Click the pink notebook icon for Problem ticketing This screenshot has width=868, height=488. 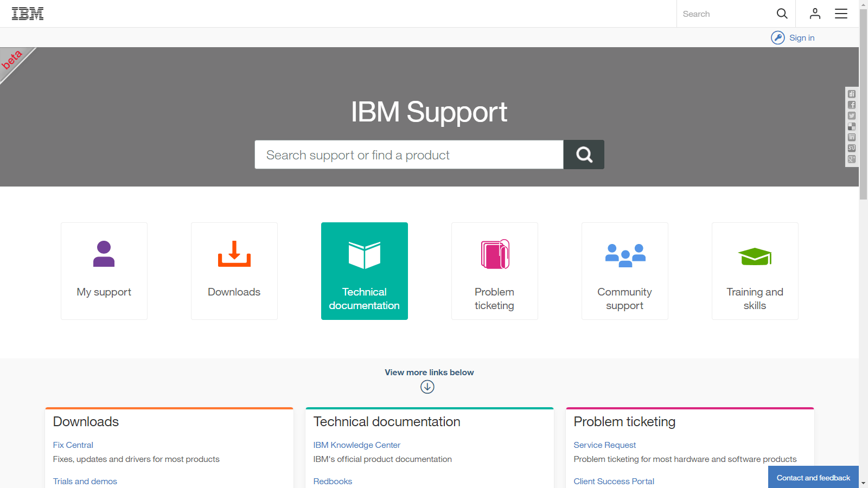click(495, 254)
